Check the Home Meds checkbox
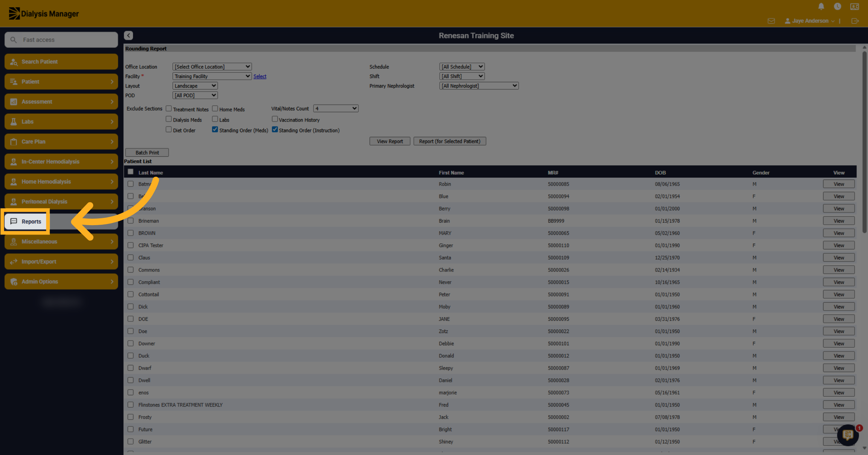Screen dimensions: 868x455 [215, 109]
